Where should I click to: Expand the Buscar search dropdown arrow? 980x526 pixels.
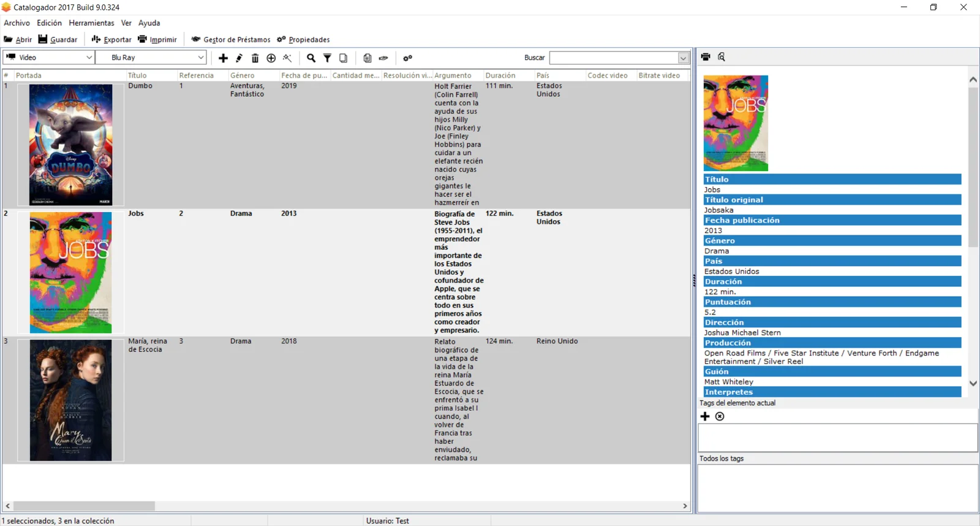pyautogui.click(x=683, y=58)
